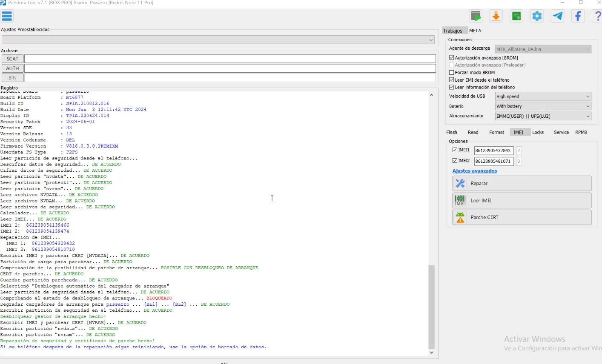Uncheck Leer EMI desde el teléfono

452,80
